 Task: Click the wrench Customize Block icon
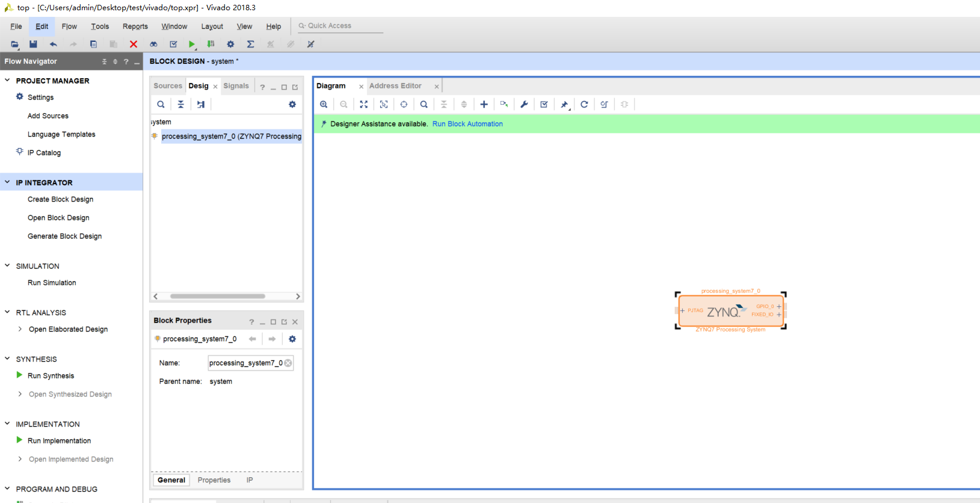[524, 104]
